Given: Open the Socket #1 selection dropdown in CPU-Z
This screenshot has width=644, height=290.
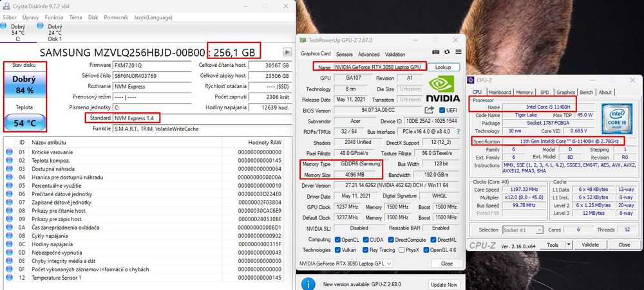Looking at the screenshot, I should click(x=522, y=230).
